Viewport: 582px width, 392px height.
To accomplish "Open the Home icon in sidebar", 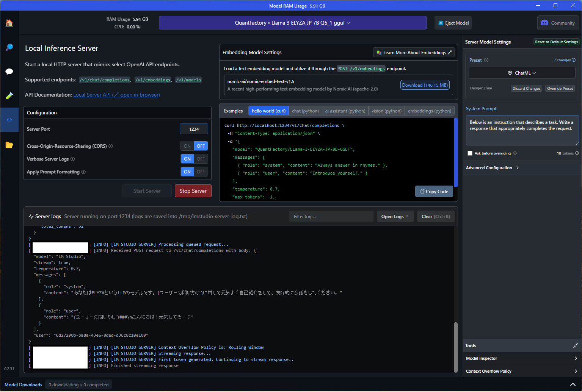I will click(9, 23).
